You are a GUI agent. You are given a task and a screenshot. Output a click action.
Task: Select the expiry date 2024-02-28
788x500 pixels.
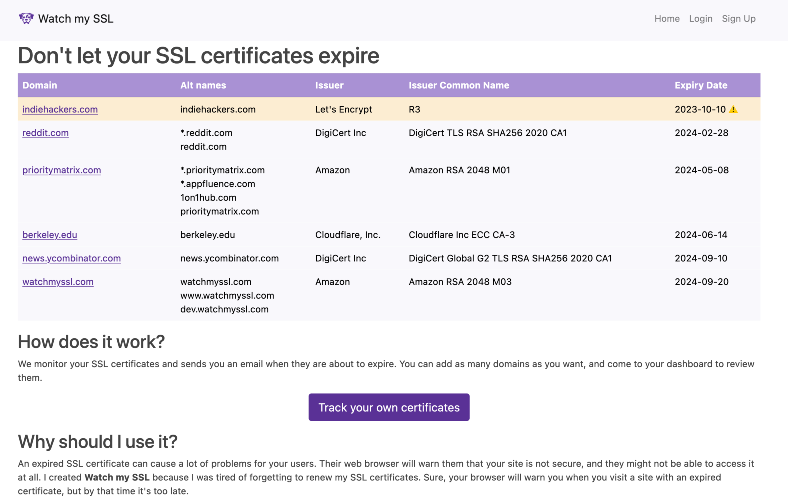702,133
